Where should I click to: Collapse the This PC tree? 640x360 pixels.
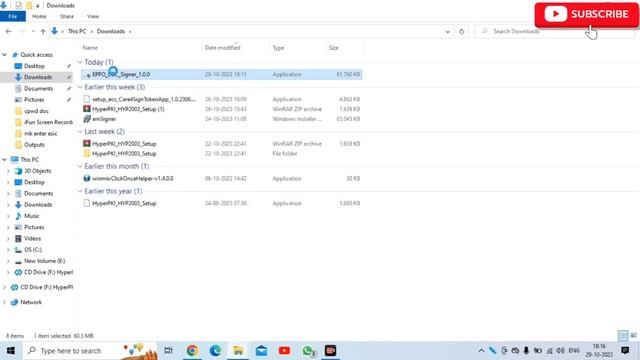tap(4, 160)
